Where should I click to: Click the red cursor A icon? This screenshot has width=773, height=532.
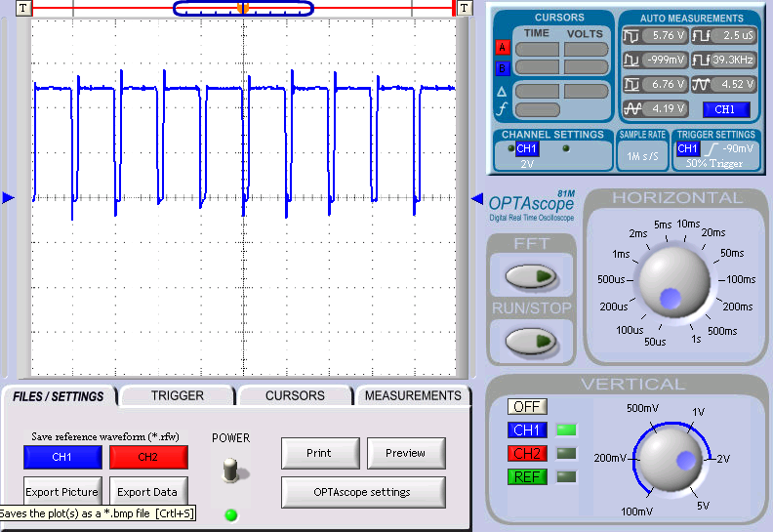(x=503, y=48)
